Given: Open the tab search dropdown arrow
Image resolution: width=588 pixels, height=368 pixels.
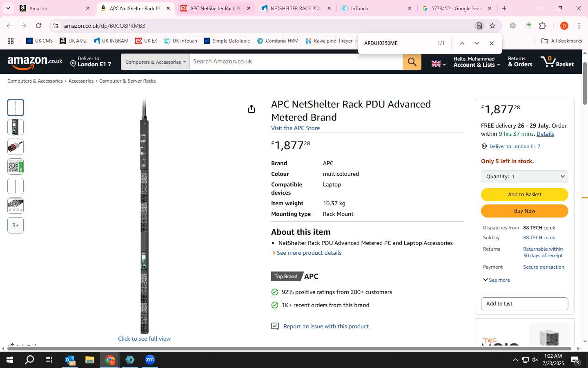Looking at the screenshot, I should point(8,8).
